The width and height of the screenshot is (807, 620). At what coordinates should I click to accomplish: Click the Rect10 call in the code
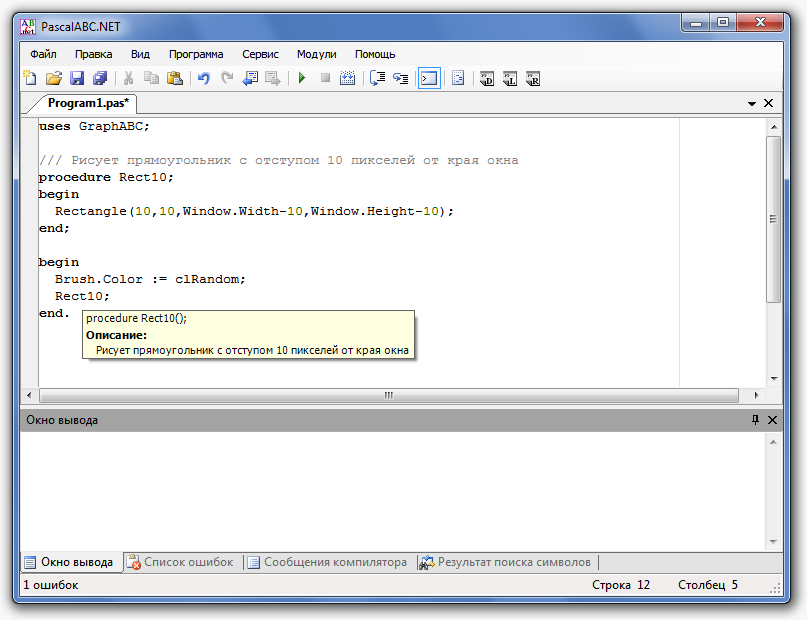pos(82,296)
